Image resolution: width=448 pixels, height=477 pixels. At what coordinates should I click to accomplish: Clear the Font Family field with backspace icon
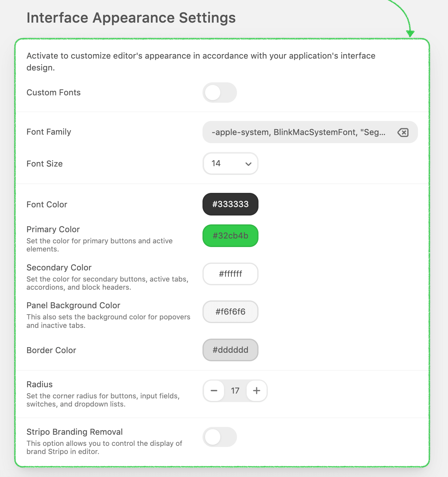403,132
